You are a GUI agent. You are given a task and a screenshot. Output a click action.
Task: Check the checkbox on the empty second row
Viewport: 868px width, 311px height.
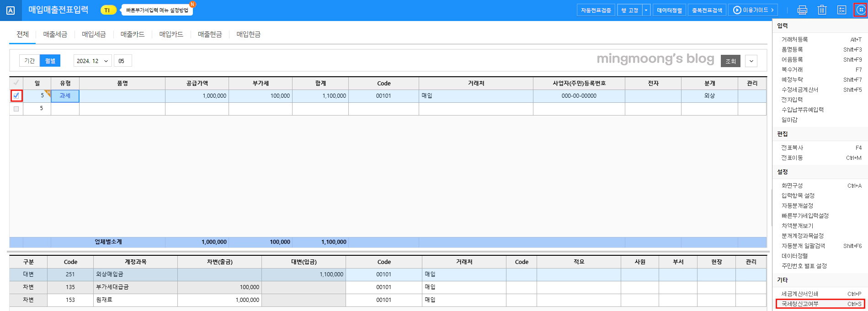[x=16, y=109]
